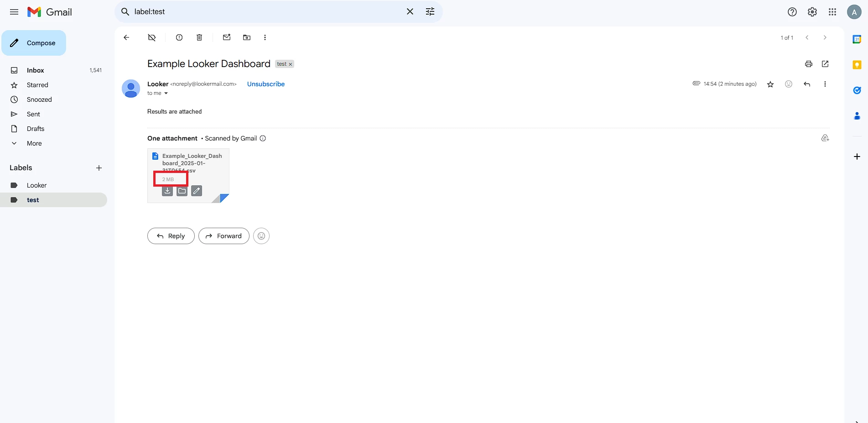Open Contacts side panel
This screenshot has height=423, width=868.
tap(857, 116)
